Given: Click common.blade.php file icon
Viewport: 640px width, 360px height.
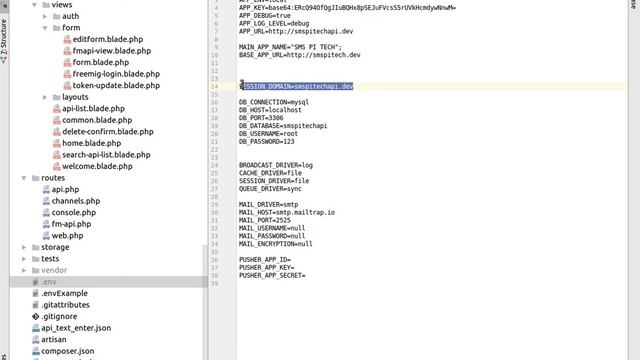Looking at the screenshot, I should coord(57,120).
